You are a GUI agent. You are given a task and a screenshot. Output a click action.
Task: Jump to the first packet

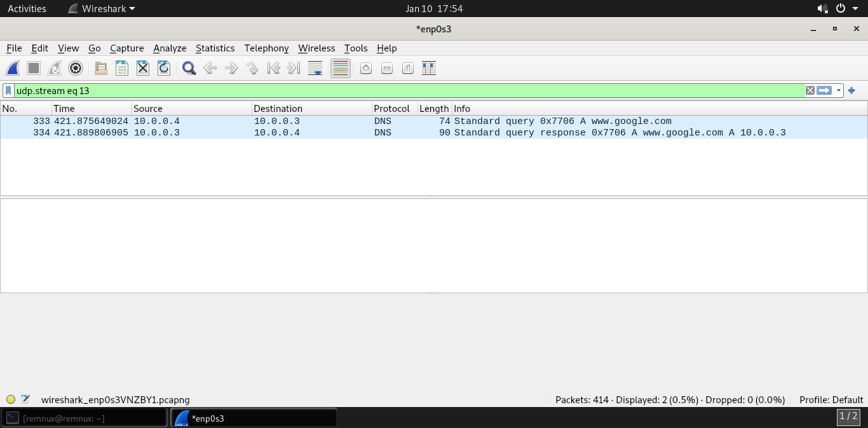pyautogui.click(x=273, y=68)
